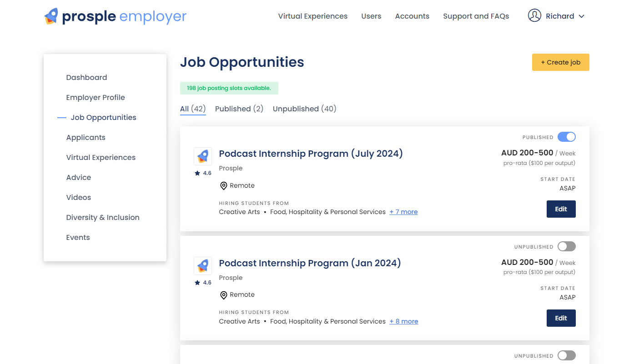
Task: Open Support and FAQs
Action: click(476, 16)
